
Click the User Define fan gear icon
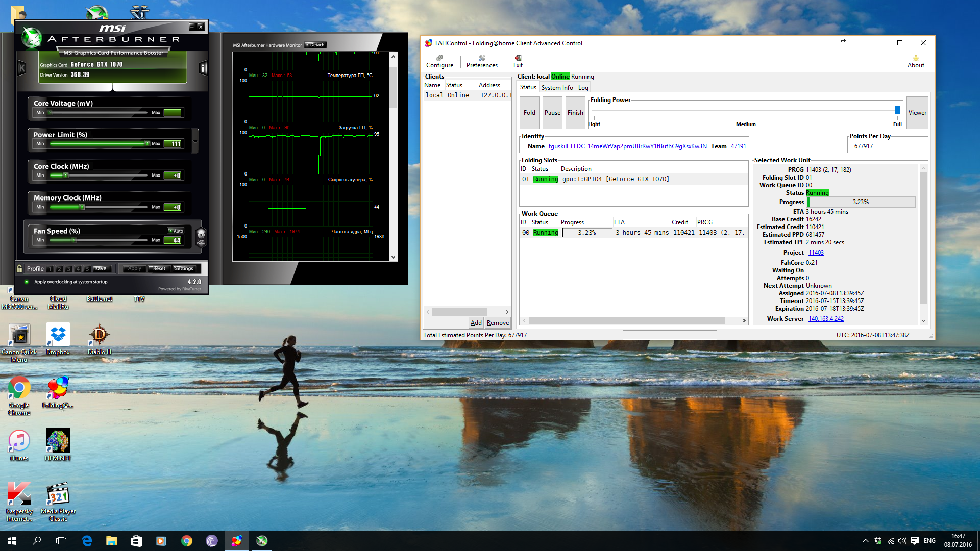(x=201, y=237)
